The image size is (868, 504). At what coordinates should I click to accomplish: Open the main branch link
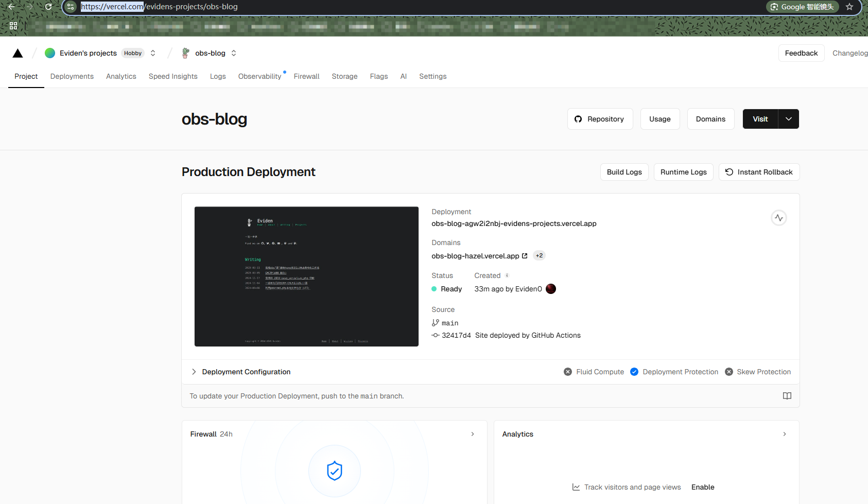449,323
